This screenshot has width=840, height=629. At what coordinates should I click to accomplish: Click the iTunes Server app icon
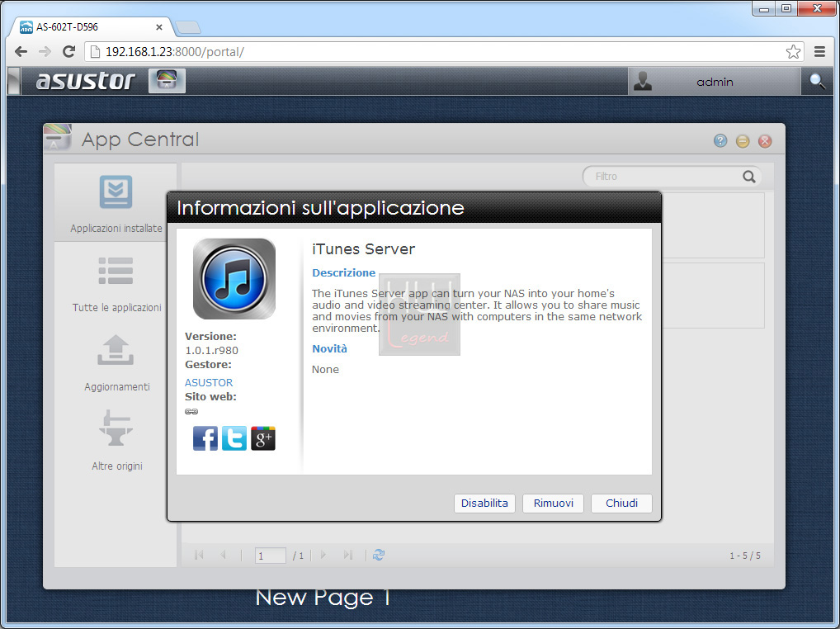(x=234, y=279)
